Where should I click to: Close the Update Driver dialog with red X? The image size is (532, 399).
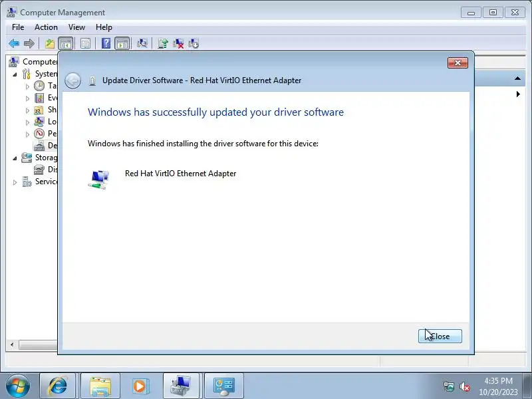(458, 63)
